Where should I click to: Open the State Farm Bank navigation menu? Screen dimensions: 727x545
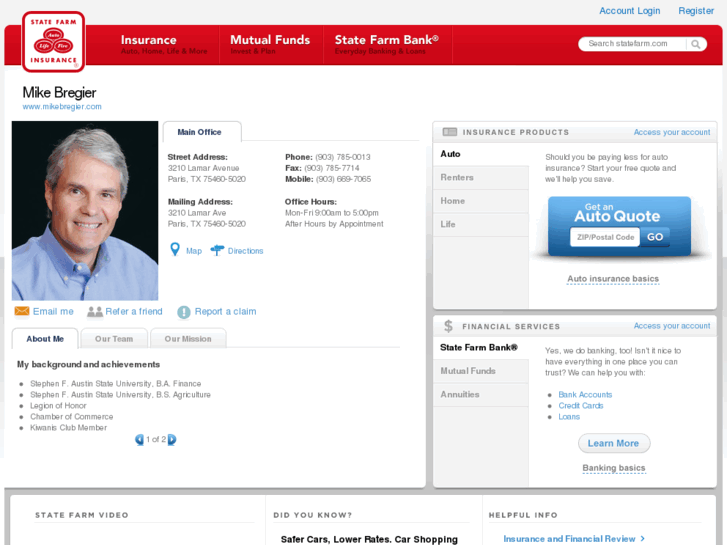[x=388, y=45]
